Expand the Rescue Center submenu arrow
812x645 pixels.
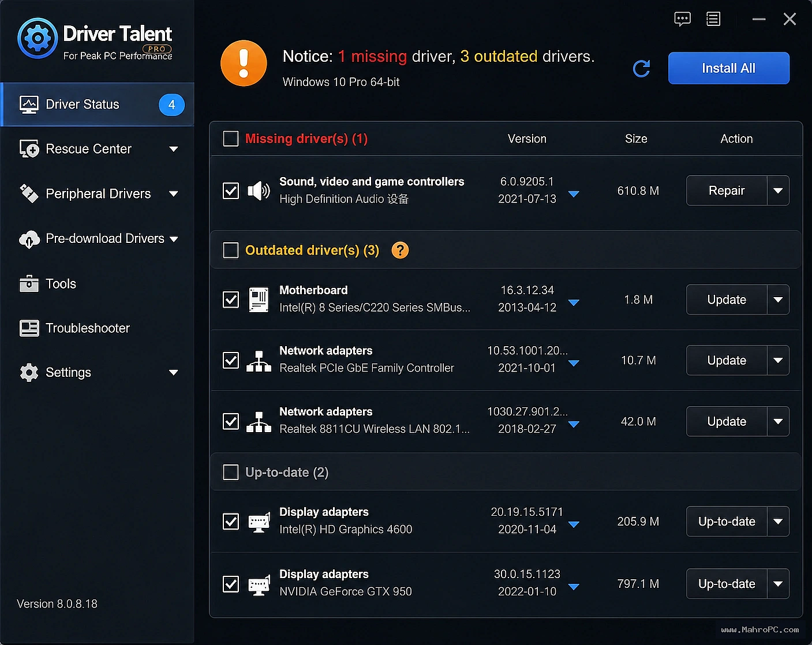click(x=173, y=149)
